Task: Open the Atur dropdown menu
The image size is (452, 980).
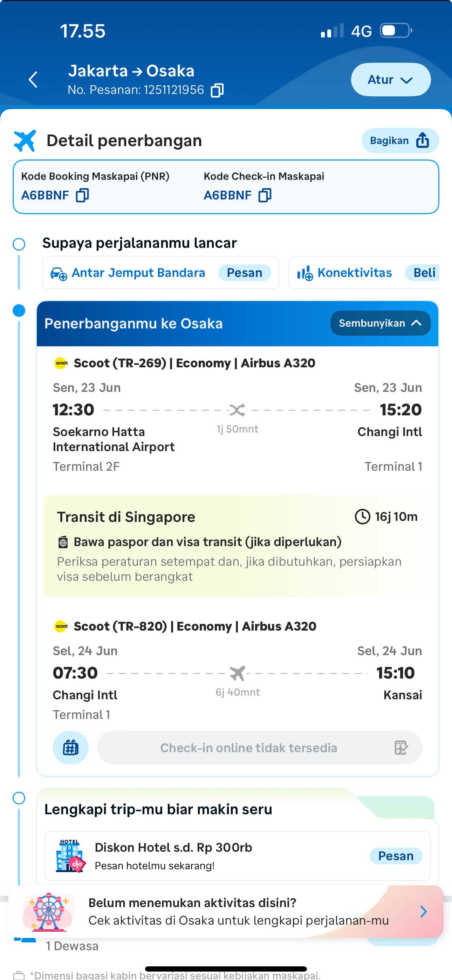Action: point(390,80)
